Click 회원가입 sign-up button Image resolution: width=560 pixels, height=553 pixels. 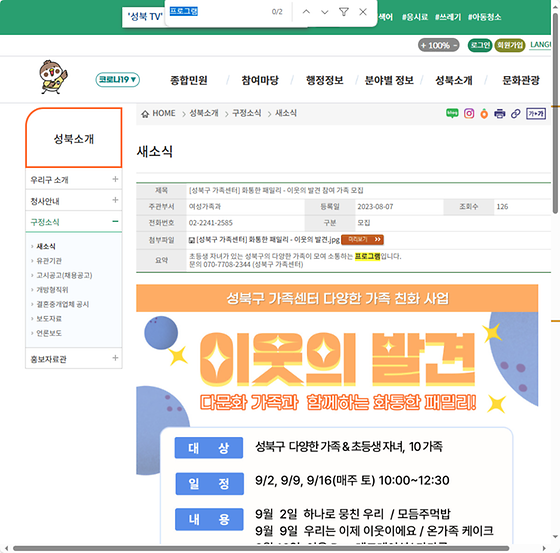click(510, 45)
